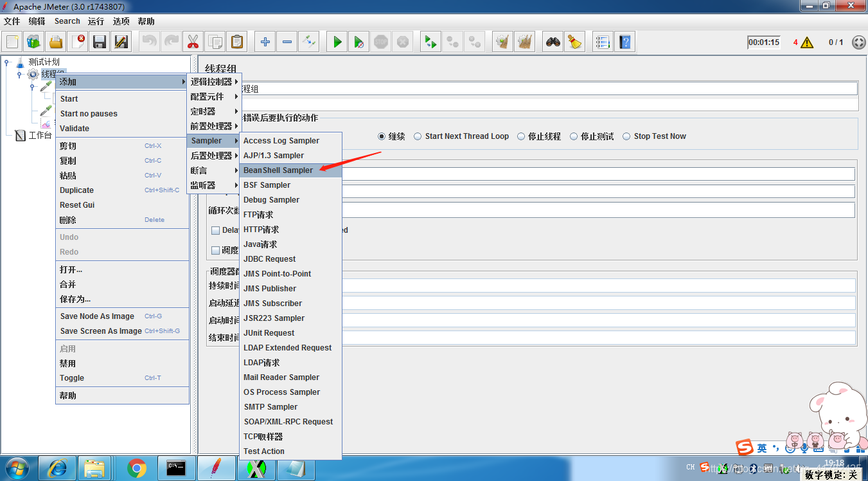Open the 文件 menu

[12, 21]
